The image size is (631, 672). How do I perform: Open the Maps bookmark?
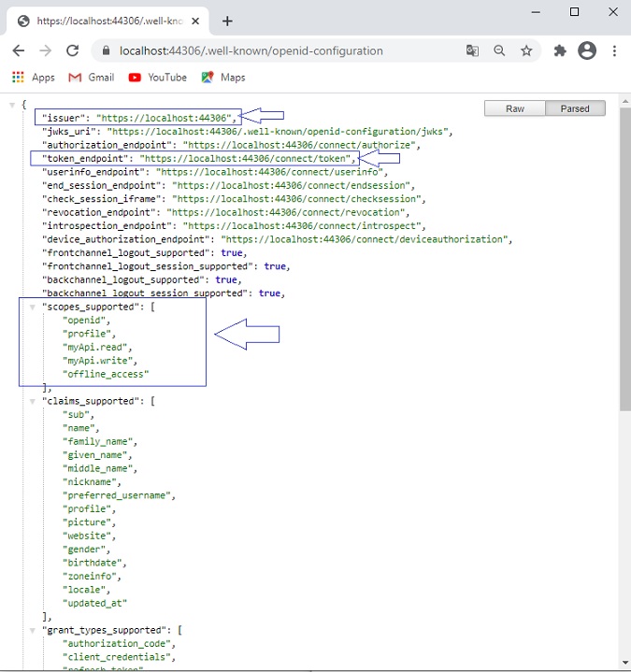click(x=223, y=78)
